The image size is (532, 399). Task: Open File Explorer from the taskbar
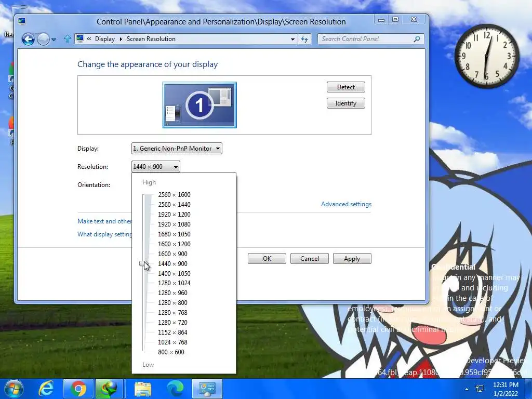tap(143, 389)
